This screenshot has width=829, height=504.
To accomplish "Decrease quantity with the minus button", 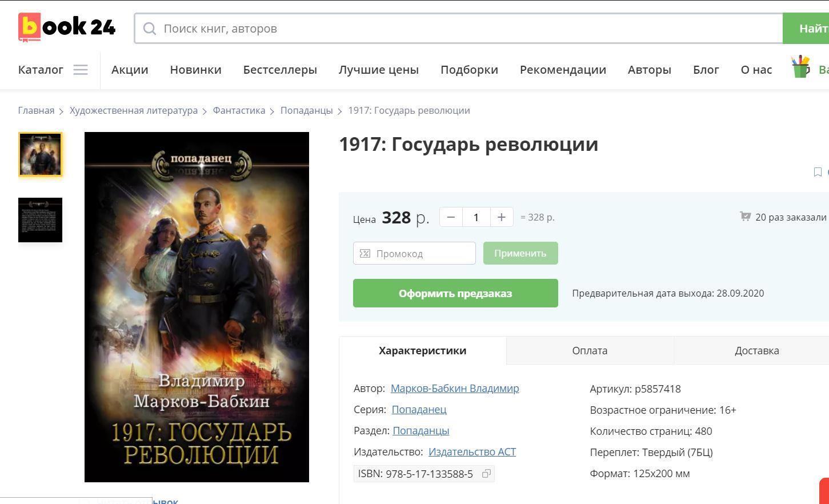I will (x=451, y=217).
